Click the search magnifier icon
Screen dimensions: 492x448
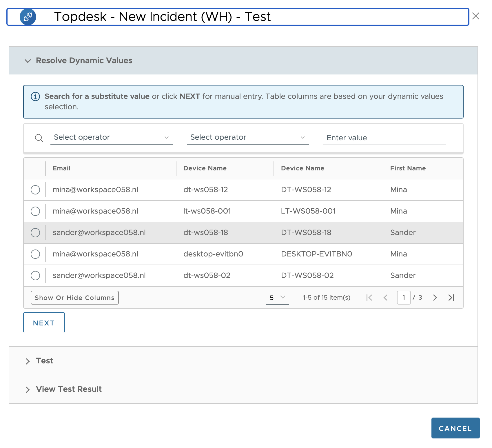click(39, 138)
